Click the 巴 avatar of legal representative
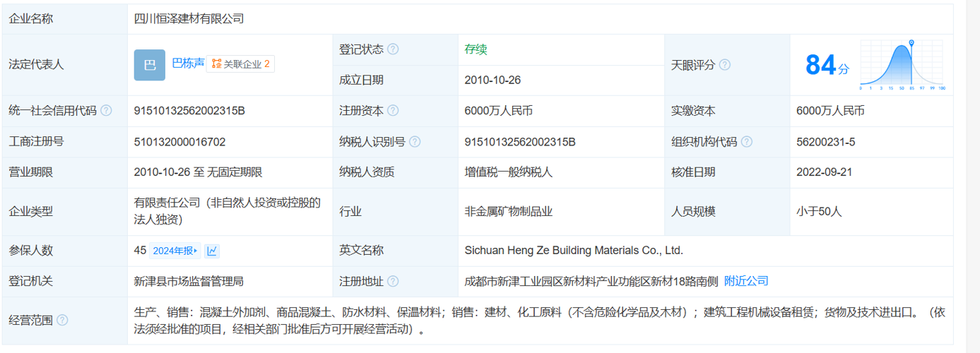This screenshot has width=980, height=353. (150, 65)
